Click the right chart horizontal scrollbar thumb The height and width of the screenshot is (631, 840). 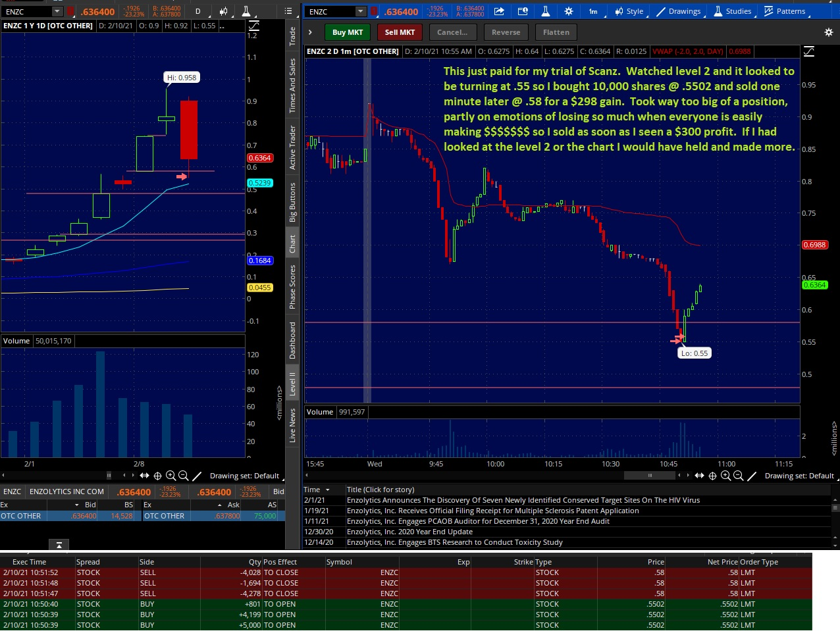point(650,475)
